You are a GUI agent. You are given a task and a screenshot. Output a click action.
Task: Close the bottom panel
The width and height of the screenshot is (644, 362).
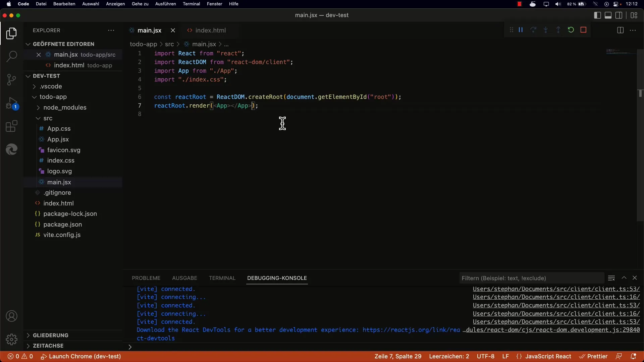pyautogui.click(x=635, y=278)
